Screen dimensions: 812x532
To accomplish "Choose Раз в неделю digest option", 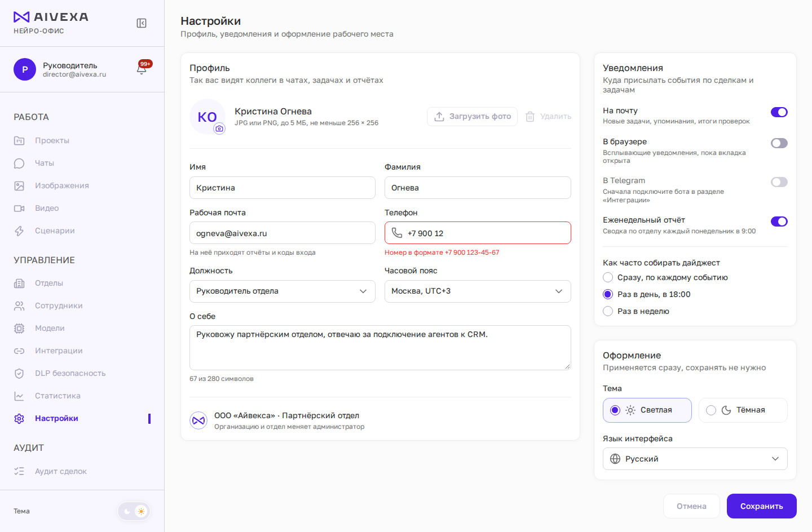I will (608, 311).
